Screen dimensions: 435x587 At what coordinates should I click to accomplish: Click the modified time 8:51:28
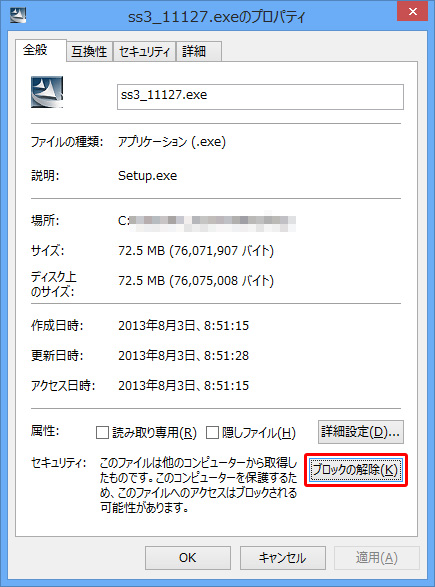click(x=183, y=356)
